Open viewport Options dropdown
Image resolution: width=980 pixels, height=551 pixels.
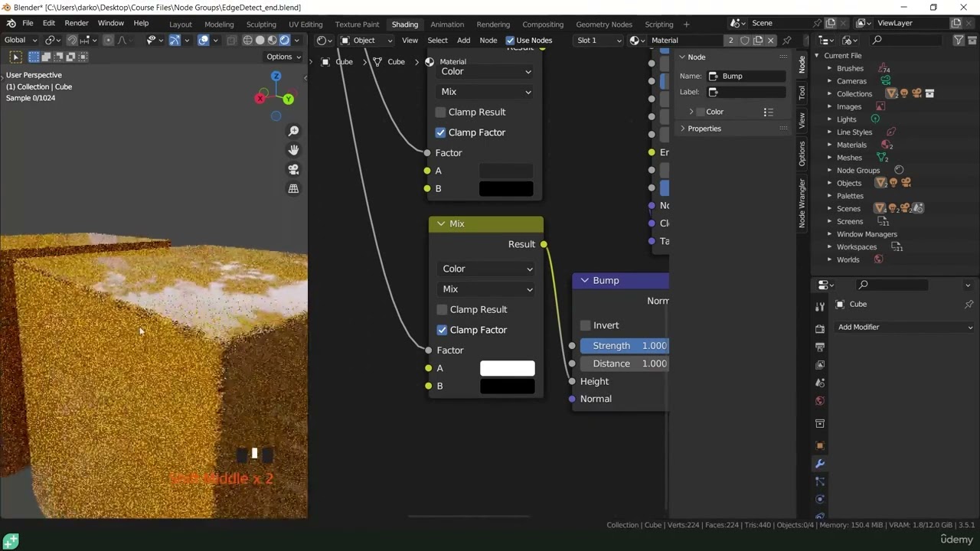283,57
